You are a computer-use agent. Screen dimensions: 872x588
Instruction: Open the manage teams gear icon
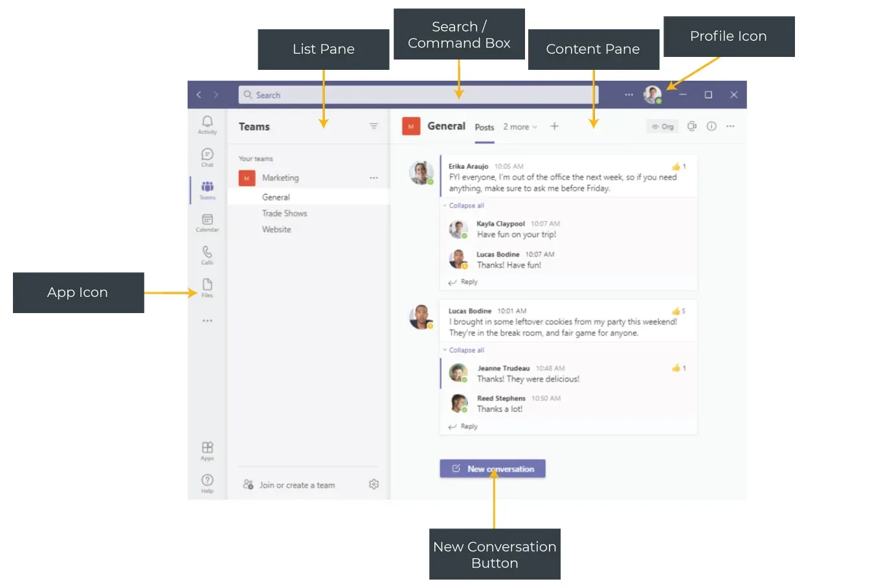374,485
